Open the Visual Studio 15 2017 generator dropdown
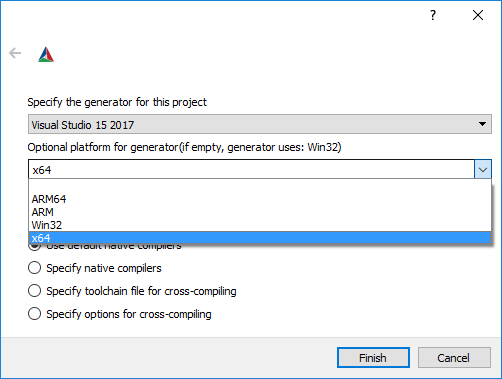Image resolution: width=502 pixels, height=379 pixels. coord(260,124)
